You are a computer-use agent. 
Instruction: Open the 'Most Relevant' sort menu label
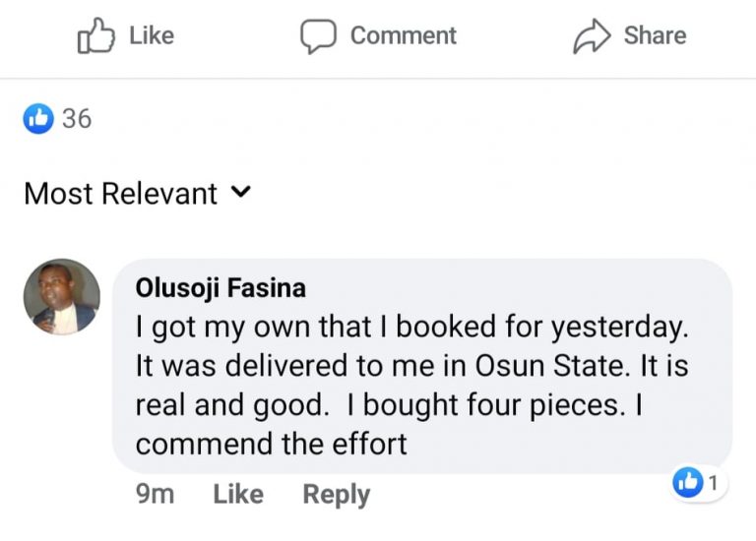pos(120,194)
